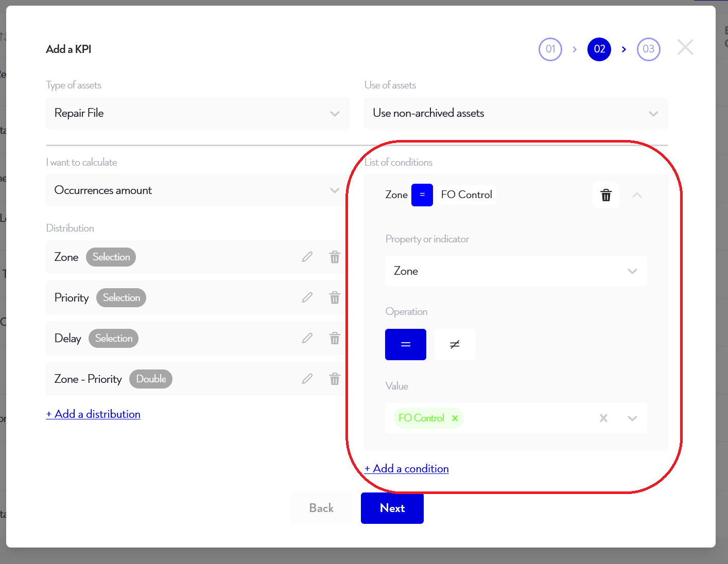Click Add a condition link
Image resolution: width=728 pixels, height=564 pixels.
tap(407, 469)
